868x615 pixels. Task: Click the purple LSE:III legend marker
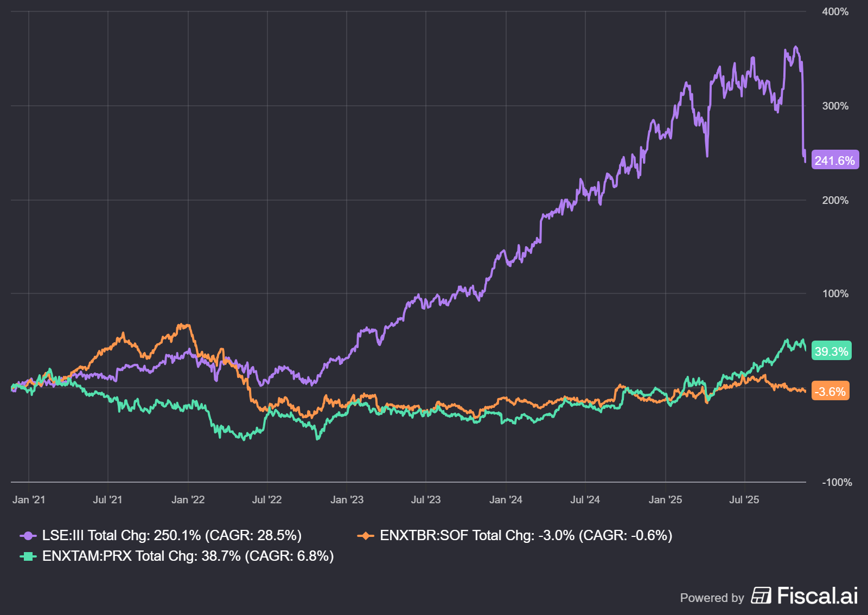pos(28,536)
